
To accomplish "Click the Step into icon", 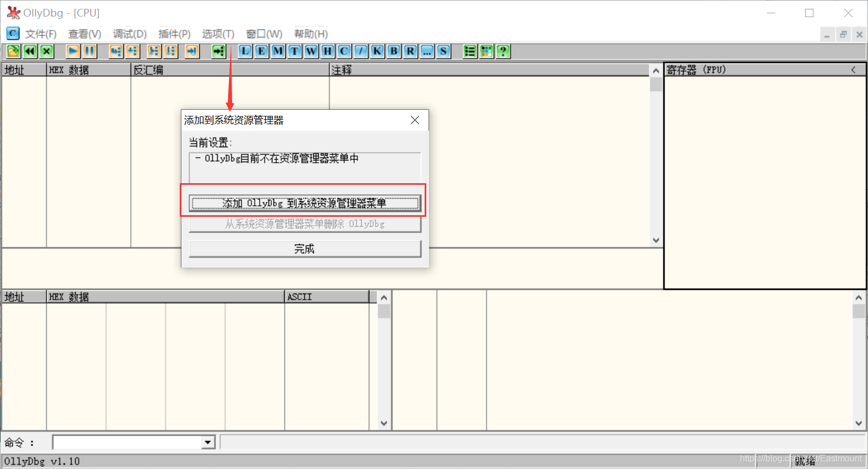I will pyautogui.click(x=115, y=51).
